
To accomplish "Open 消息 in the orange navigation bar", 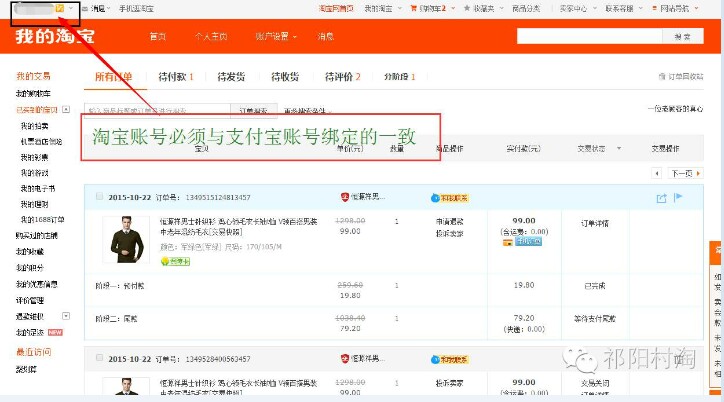I will click(x=326, y=36).
